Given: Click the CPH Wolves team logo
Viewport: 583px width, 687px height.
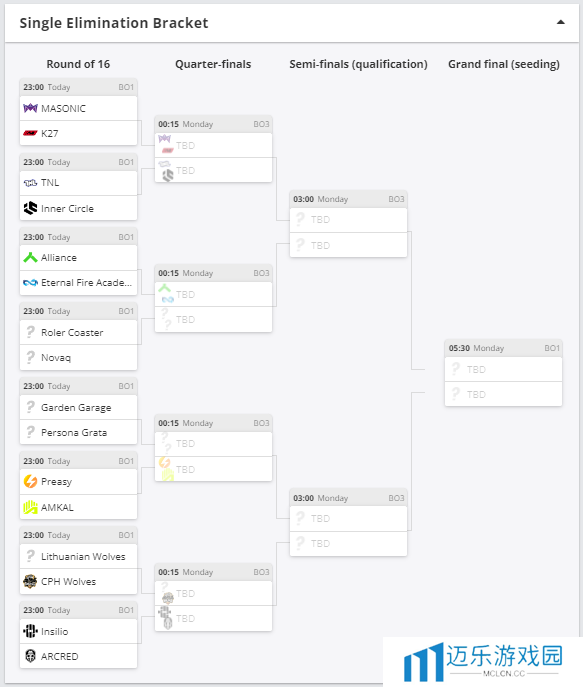Looking at the screenshot, I should click(30, 581).
